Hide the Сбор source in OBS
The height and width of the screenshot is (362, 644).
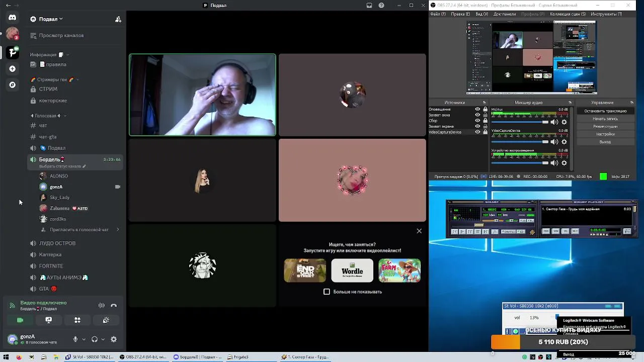[x=477, y=121]
